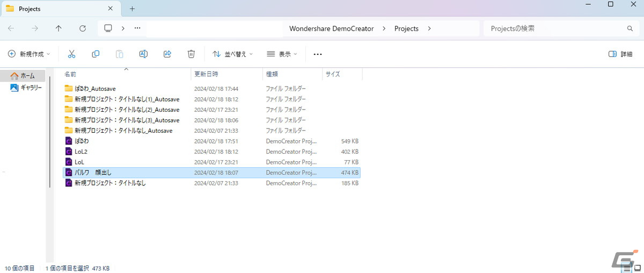The width and height of the screenshot is (644, 273).
Task: Sort by the サイズ column header
Action: 342,74
